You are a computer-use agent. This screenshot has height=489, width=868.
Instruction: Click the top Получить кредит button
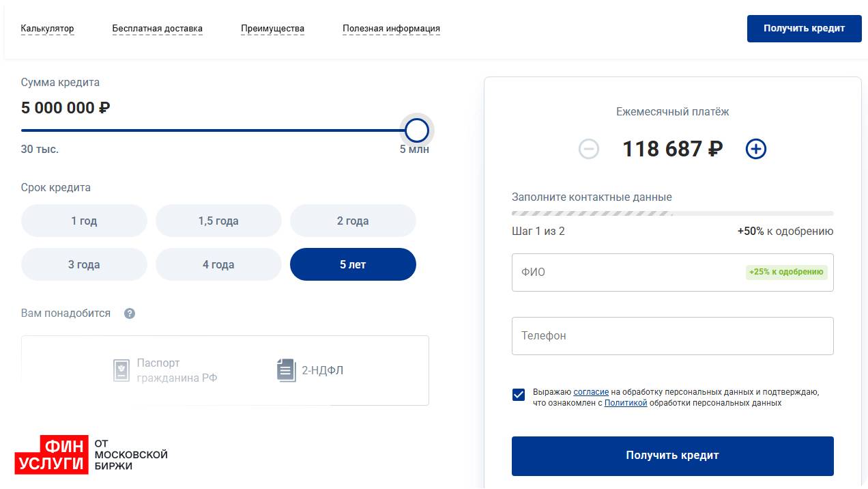tap(804, 29)
